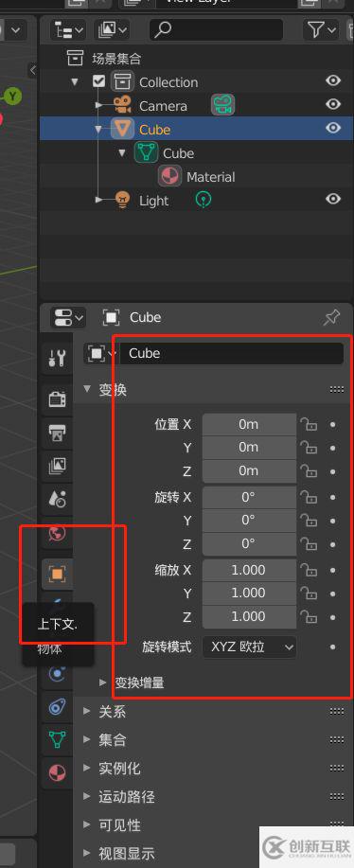
Task: Animate 缩放 X via its dot
Action: click(x=333, y=570)
